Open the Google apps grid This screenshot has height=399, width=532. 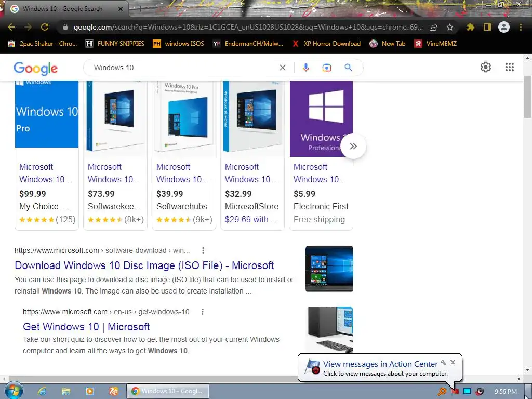click(x=510, y=67)
